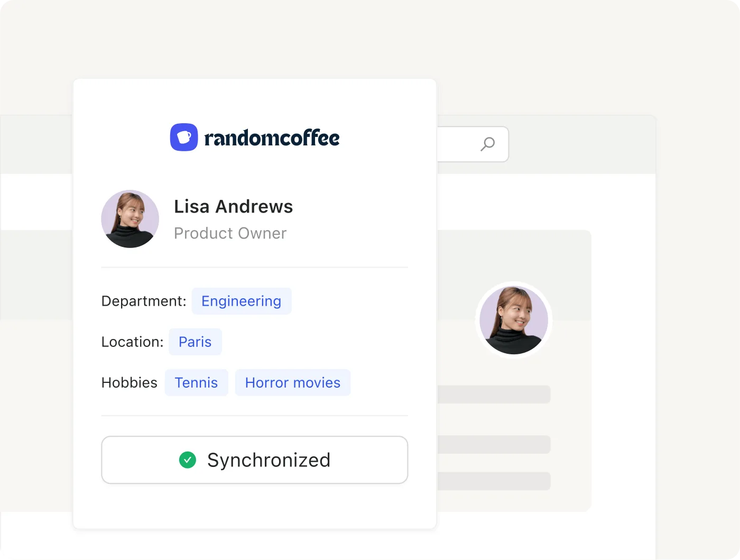Screen dimensions: 740x560
Task: Click the Department: label
Action: coord(144,301)
